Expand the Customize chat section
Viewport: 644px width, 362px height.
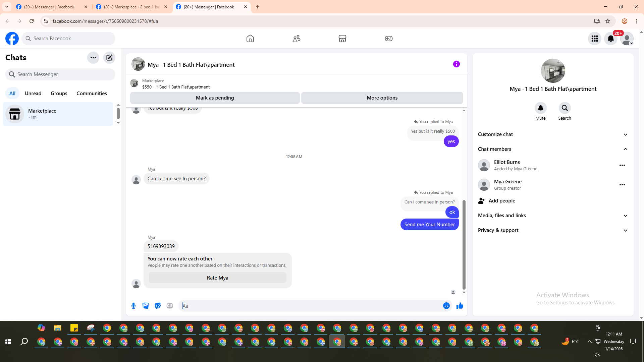coord(625,134)
